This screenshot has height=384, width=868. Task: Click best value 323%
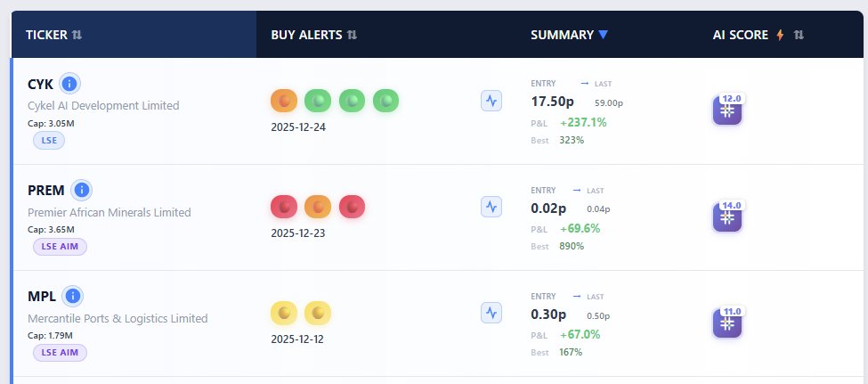coord(572,140)
